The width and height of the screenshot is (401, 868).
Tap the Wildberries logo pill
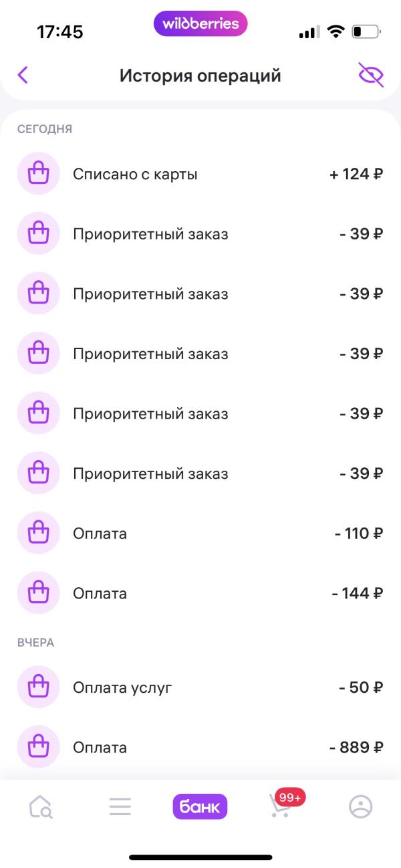[200, 24]
